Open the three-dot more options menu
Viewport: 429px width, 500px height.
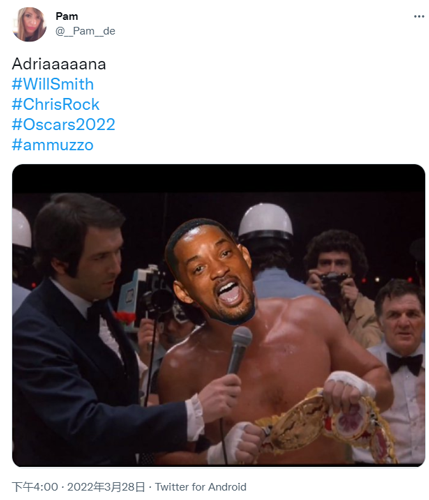pyautogui.click(x=419, y=16)
